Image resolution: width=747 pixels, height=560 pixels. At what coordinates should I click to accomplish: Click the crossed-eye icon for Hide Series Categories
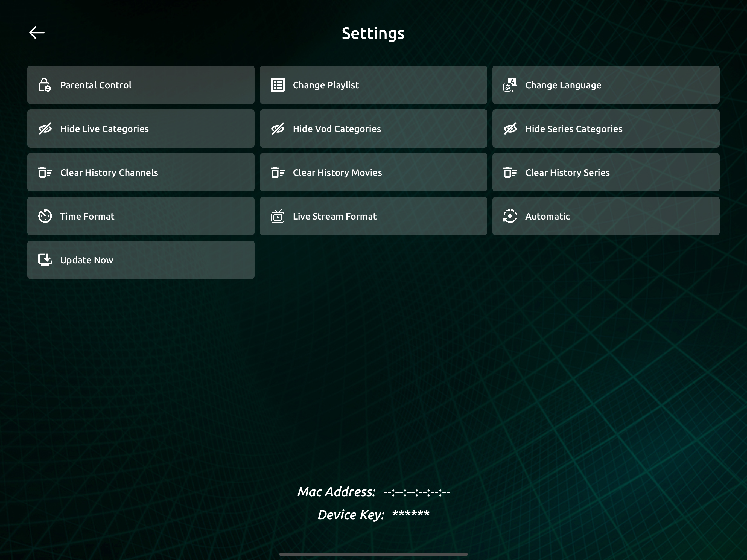pos(510,129)
